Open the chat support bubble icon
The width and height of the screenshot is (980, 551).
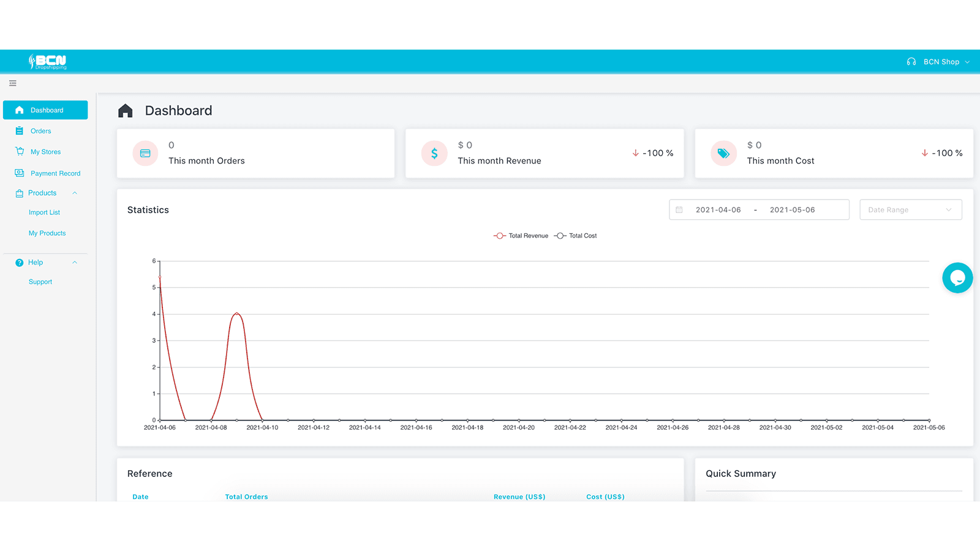point(957,277)
